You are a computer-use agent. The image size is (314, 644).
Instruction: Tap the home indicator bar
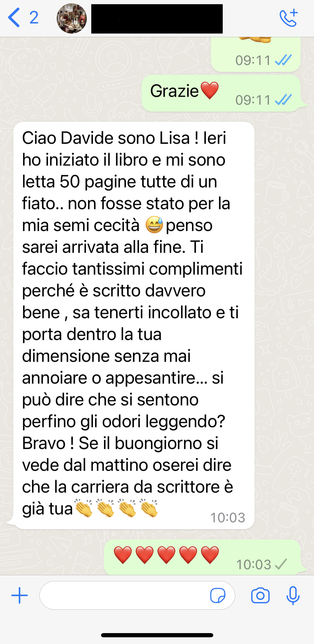point(157,635)
